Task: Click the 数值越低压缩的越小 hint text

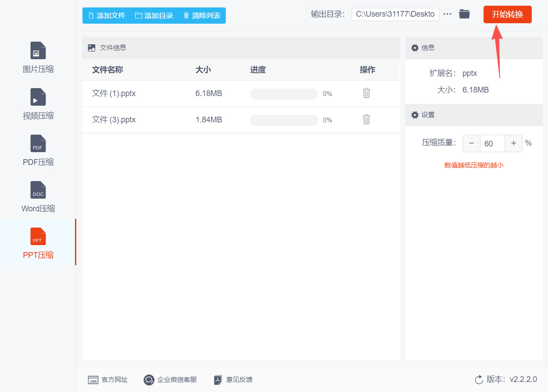Action: [474, 165]
